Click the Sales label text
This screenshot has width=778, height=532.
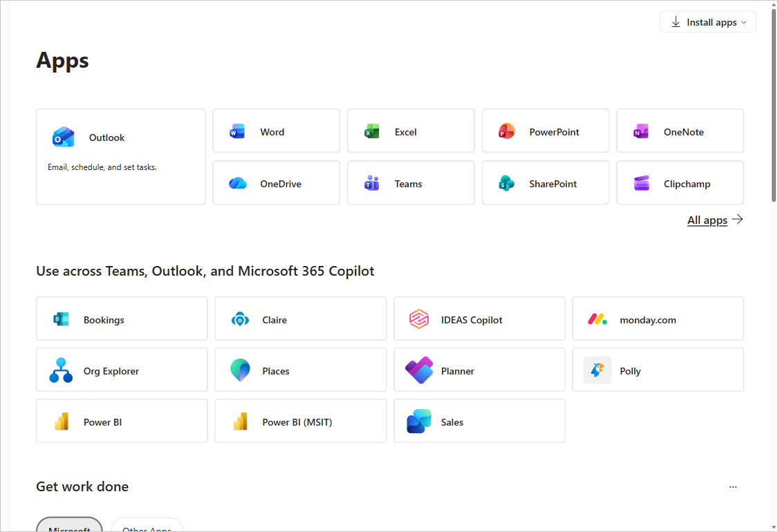(452, 422)
